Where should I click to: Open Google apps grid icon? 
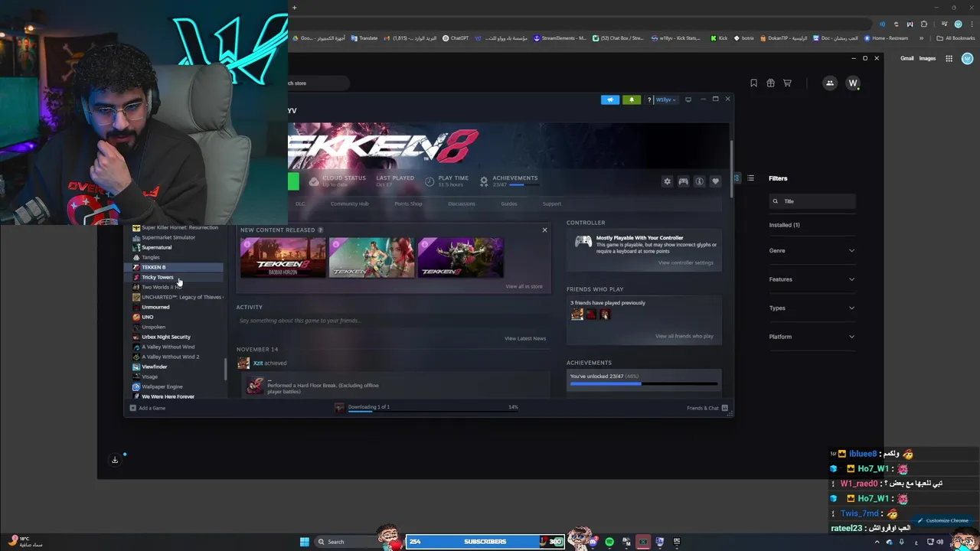[x=949, y=58]
